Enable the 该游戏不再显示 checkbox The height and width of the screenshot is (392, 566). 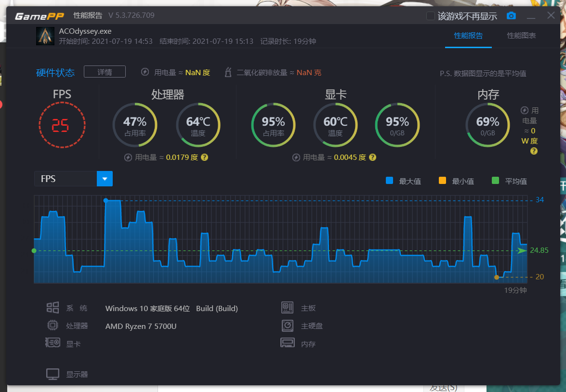[x=430, y=16]
